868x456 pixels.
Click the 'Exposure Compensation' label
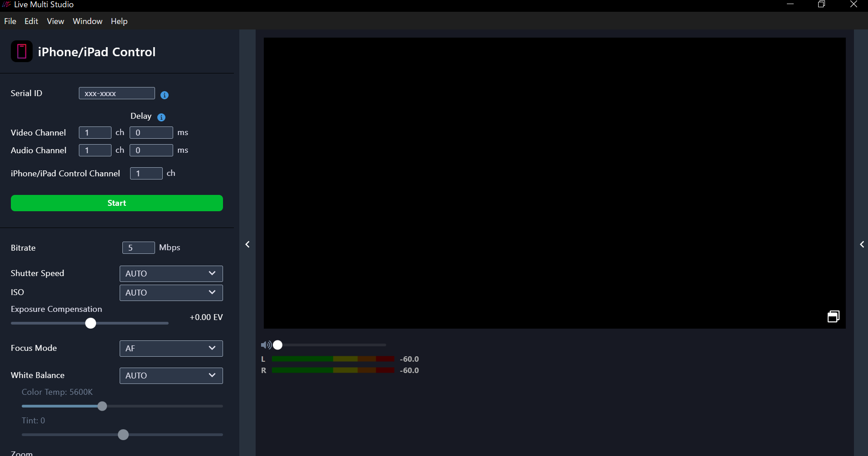(57, 309)
